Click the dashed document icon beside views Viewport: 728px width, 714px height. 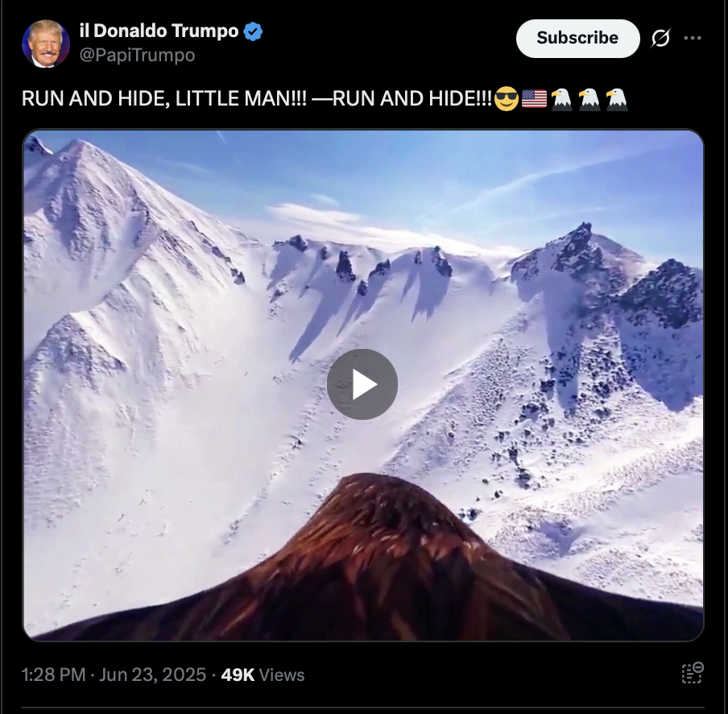(693, 673)
